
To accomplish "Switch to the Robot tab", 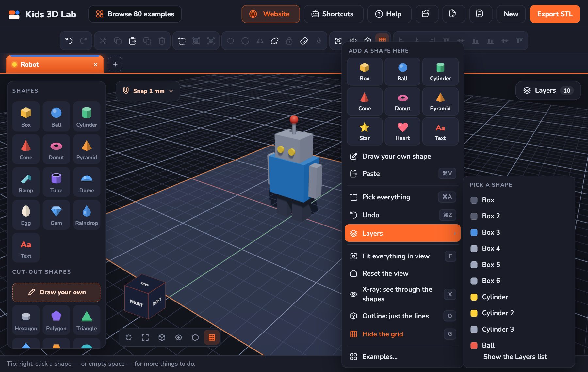I will [x=55, y=64].
